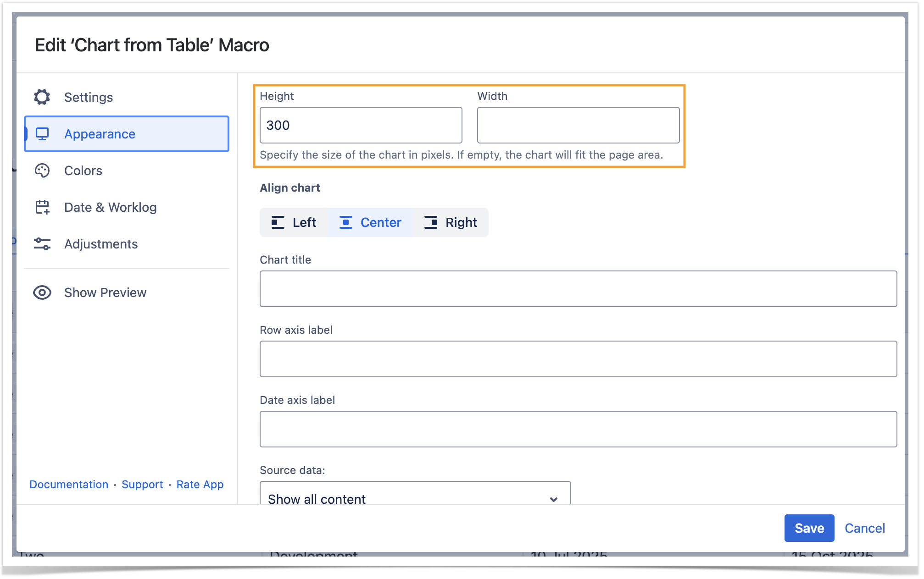The height and width of the screenshot is (579, 924).
Task: Click the left-align icon in Align chart
Action: tap(278, 222)
